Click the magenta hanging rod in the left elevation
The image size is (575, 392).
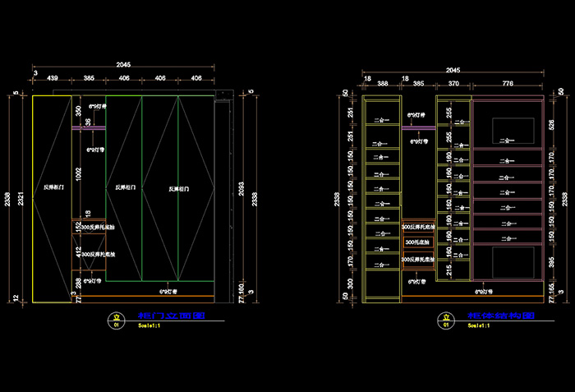pyautogui.click(x=89, y=127)
